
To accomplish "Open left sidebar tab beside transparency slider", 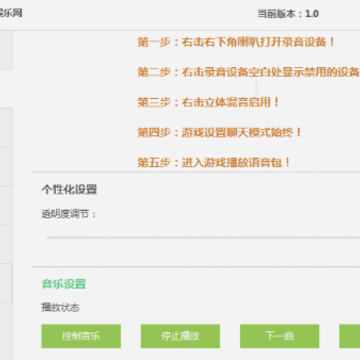I will pyautogui.click(x=6, y=244).
